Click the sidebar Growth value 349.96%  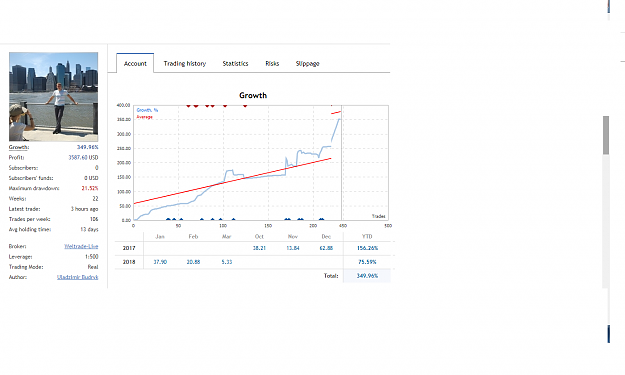tap(87, 147)
